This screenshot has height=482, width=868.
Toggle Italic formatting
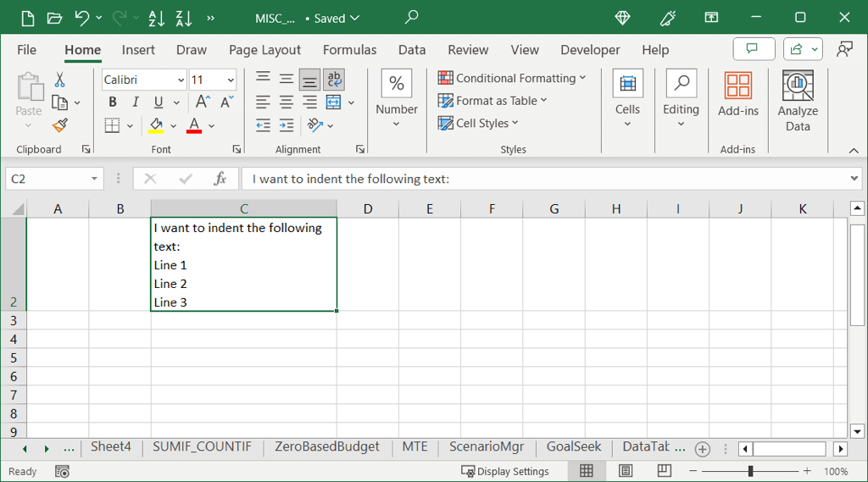(x=135, y=102)
